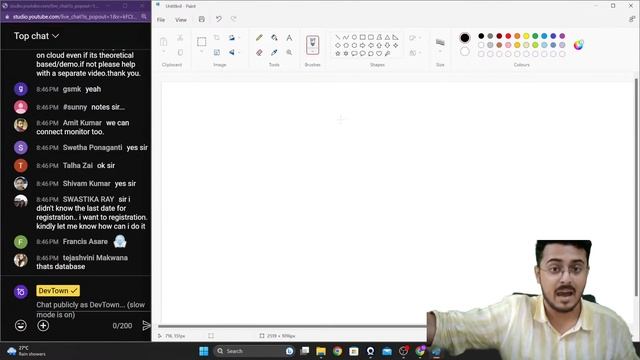Open Google Chrome from taskbar
The width and height of the screenshot is (640, 360).
tap(337, 351)
